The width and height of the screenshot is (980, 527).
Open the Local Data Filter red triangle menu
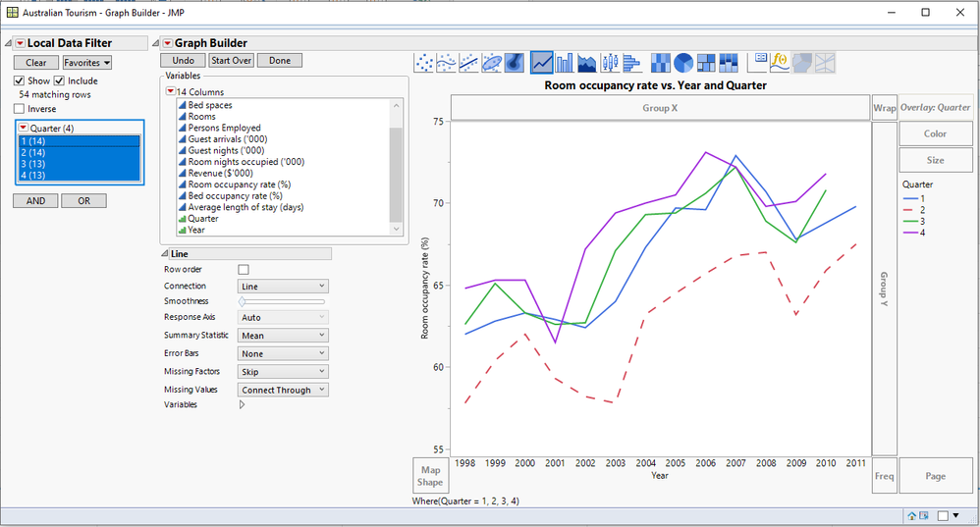tap(20, 43)
